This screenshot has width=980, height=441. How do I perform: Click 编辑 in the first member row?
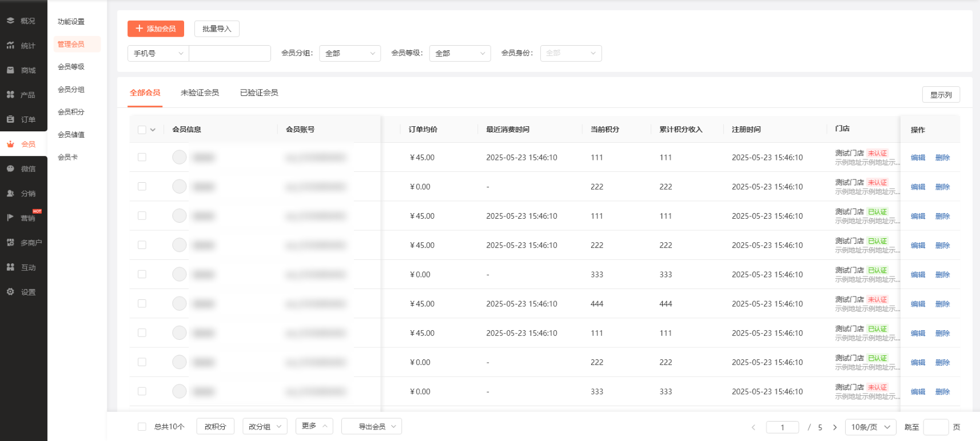pos(918,158)
